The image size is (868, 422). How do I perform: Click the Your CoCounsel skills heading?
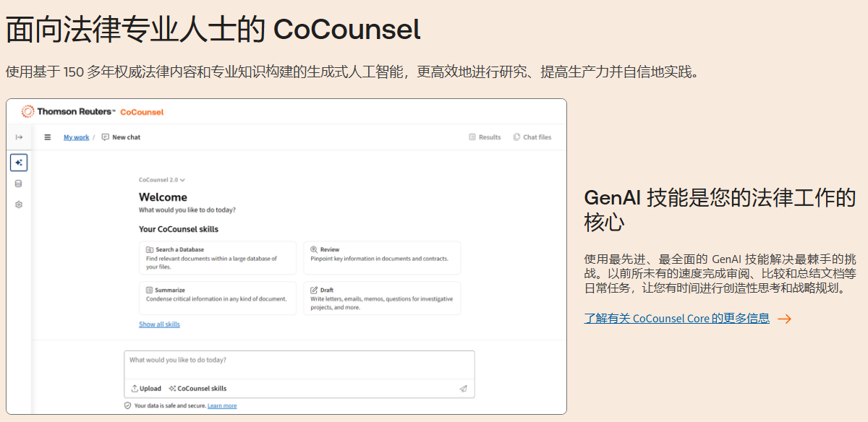(x=179, y=229)
